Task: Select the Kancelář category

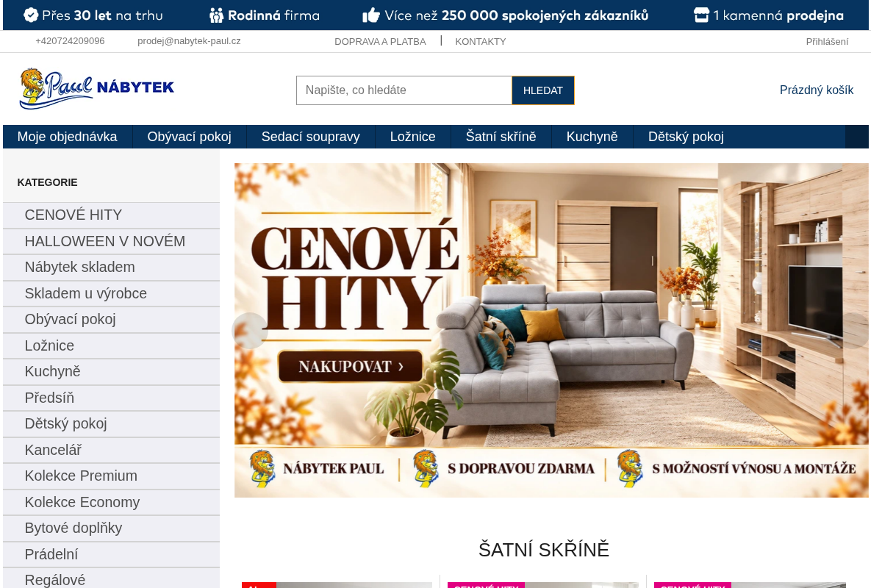Action: [x=111, y=451]
